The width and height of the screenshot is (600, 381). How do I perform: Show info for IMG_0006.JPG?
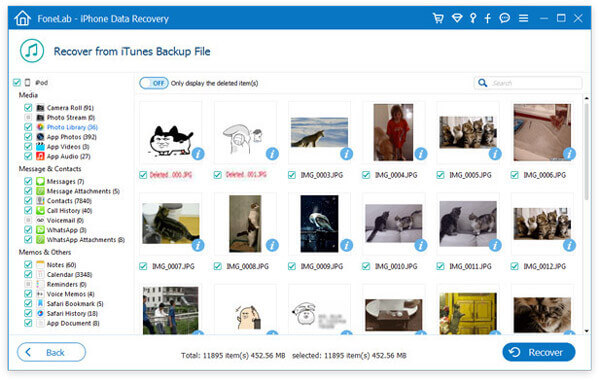[569, 154]
